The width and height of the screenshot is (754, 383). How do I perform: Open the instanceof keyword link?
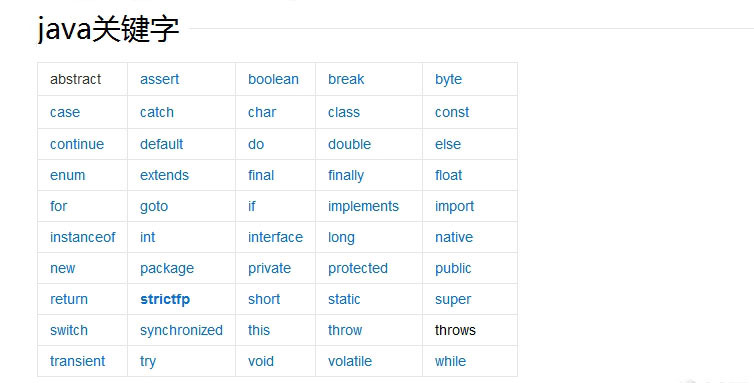83,237
